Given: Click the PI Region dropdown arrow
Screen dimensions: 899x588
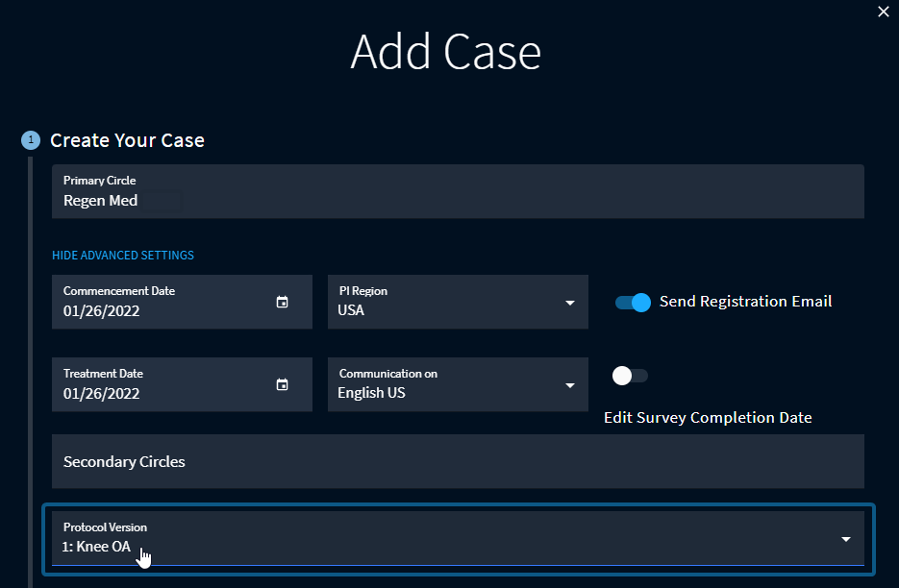Looking at the screenshot, I should point(570,303).
